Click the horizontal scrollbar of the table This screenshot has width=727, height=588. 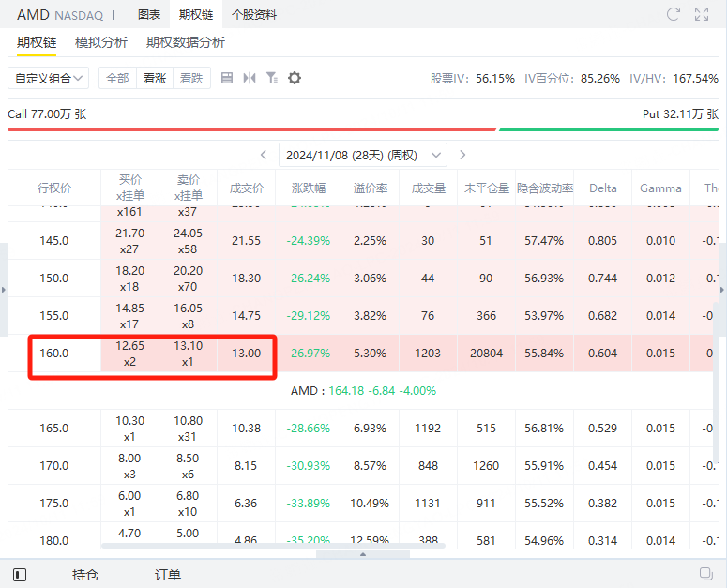coord(273,546)
